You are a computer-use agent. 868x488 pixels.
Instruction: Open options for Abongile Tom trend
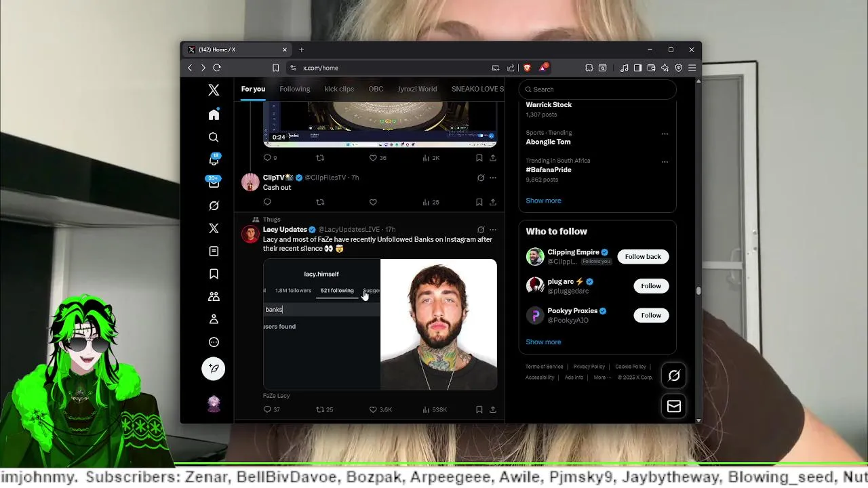665,134
